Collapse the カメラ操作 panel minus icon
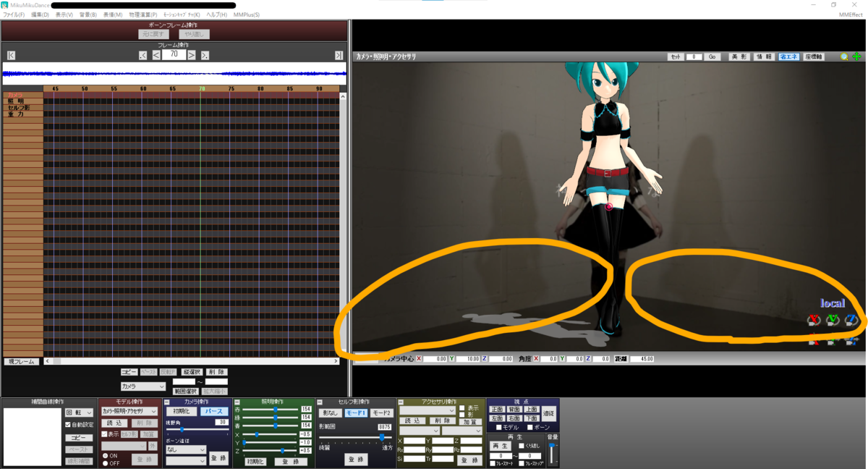868x469 pixels. tap(168, 402)
